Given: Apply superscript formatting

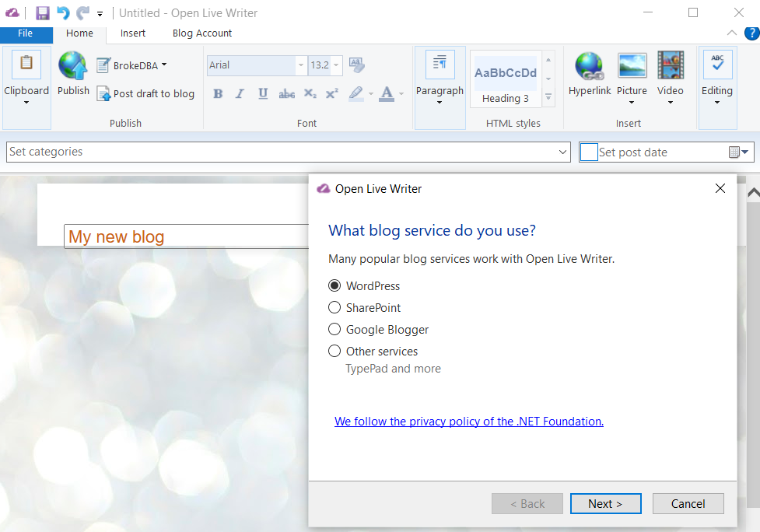Looking at the screenshot, I should [332, 93].
